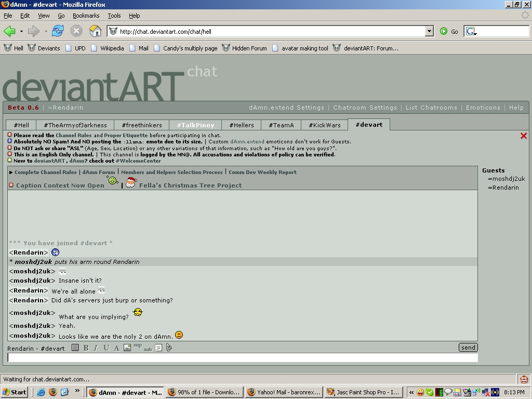The image size is (532, 399).
Task: Go to the Home page icon
Action: (x=96, y=31)
